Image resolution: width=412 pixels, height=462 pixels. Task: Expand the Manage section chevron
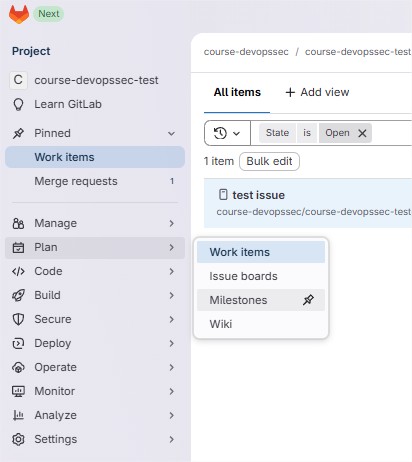(x=171, y=223)
